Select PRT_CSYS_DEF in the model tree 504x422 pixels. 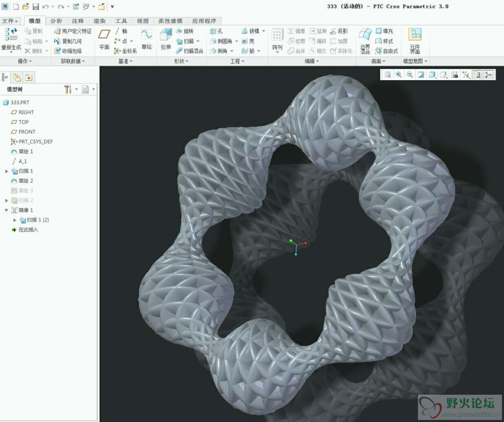tap(32, 142)
